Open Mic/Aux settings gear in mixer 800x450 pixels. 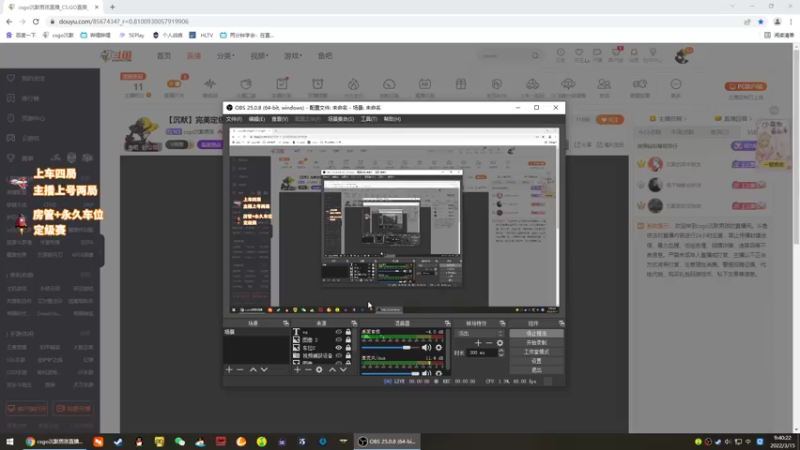point(439,373)
